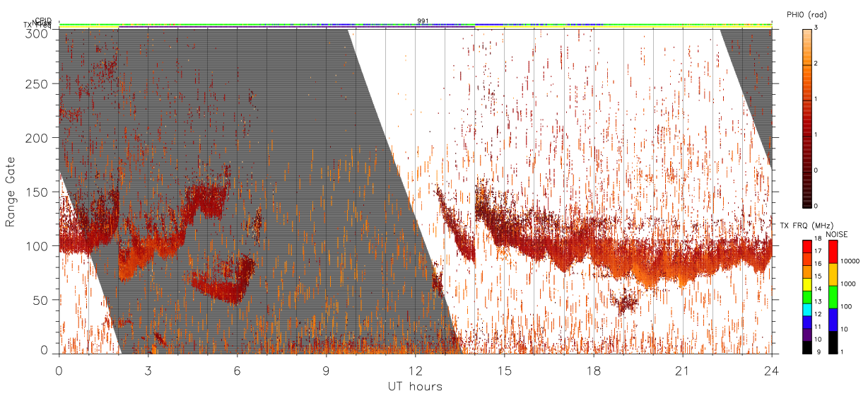868x401 pixels.
Task: Click the '991' CPID label above the plot
Action: click(423, 21)
